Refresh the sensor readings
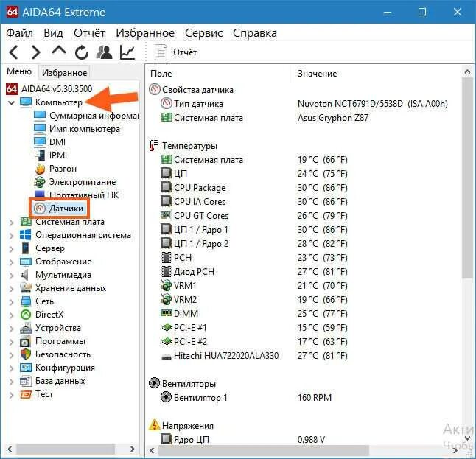Image resolution: width=476 pixels, height=459 pixels. (x=81, y=52)
